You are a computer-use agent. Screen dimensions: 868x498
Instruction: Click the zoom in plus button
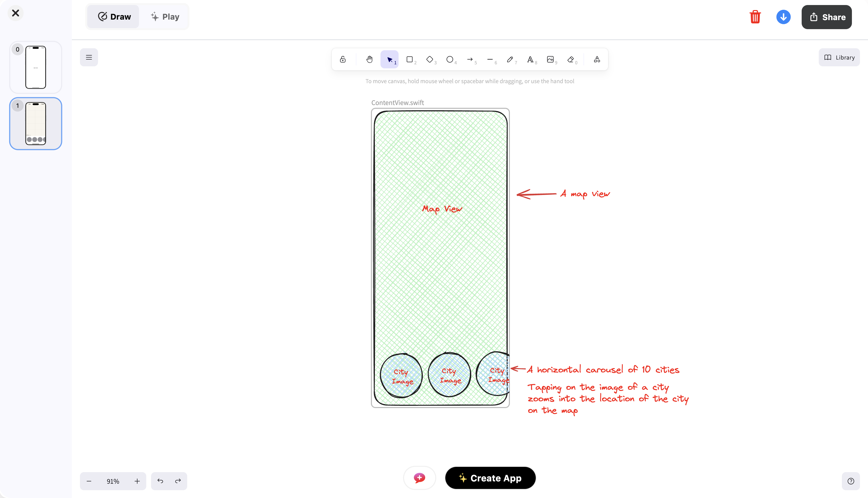pos(137,481)
